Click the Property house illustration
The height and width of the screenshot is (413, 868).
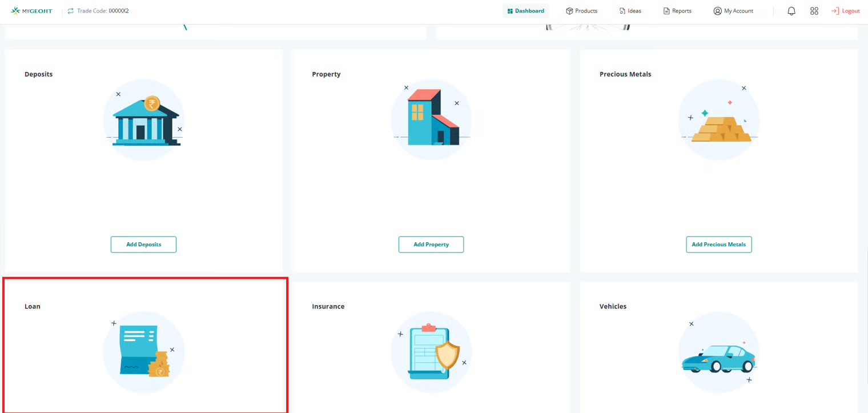432,120
